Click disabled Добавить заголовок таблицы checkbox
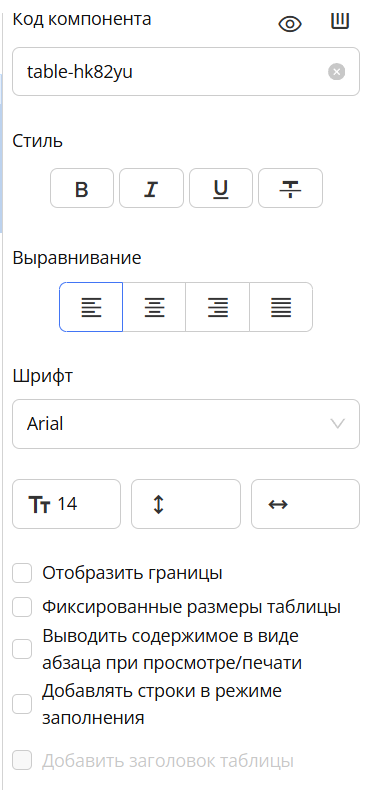The height and width of the screenshot is (790, 369). click(22, 760)
